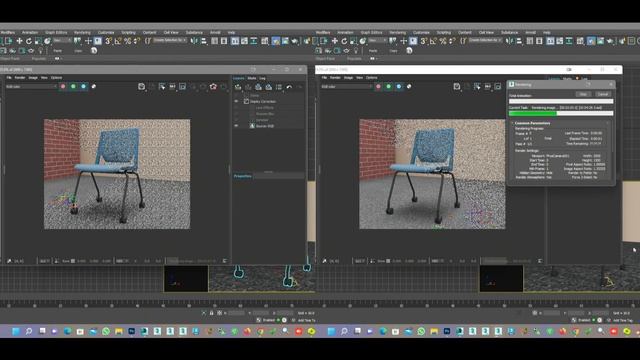Select the Rotate tool in left window toolbar
The height and width of the screenshot is (360, 640).
click(x=29, y=41)
